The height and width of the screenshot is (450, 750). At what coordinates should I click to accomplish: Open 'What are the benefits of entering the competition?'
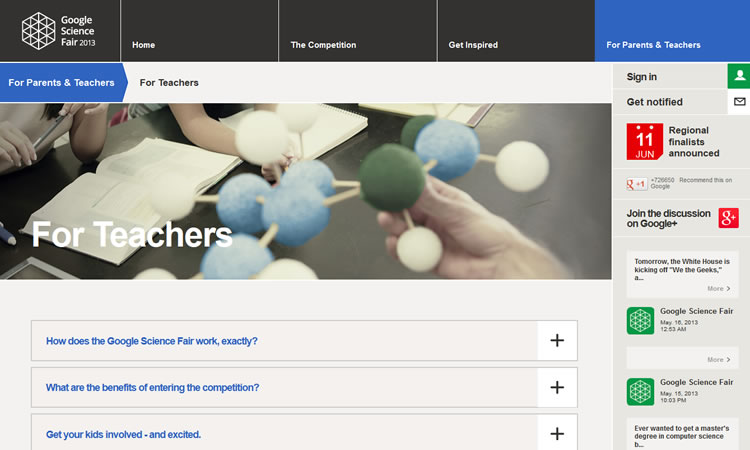point(153,387)
